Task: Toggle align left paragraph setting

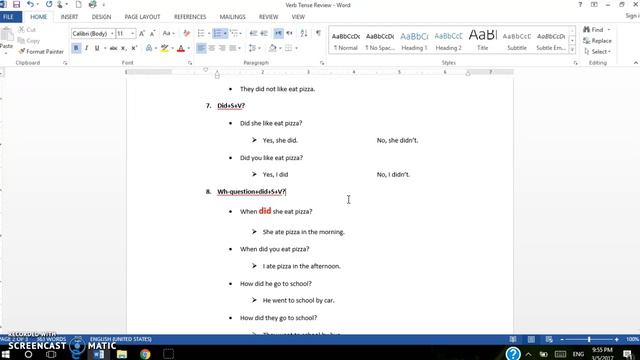Action: tap(201, 48)
